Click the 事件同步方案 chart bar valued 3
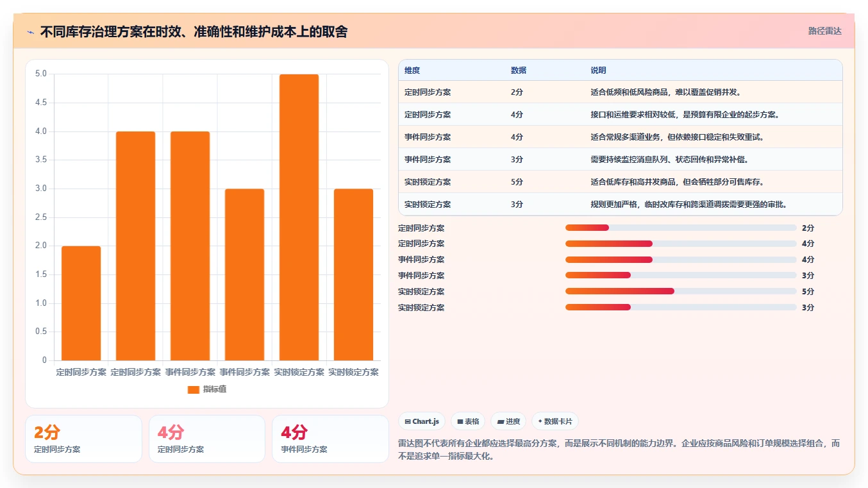This screenshot has height=488, width=868. [x=245, y=274]
